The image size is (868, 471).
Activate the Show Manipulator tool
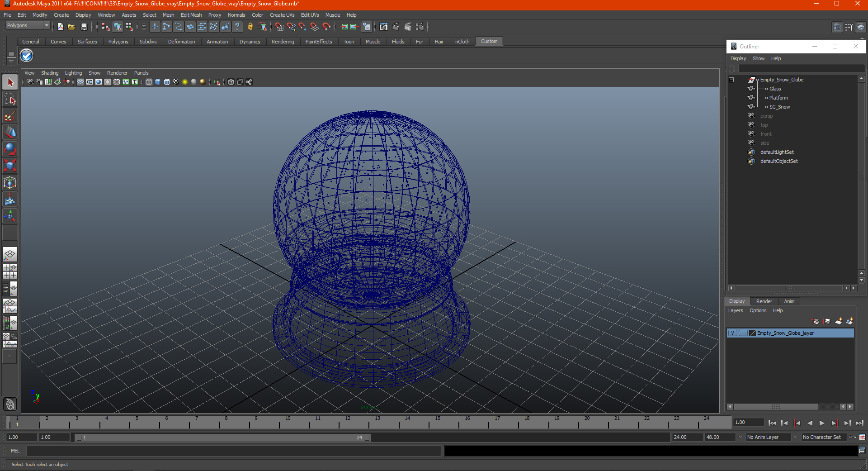tap(10, 216)
